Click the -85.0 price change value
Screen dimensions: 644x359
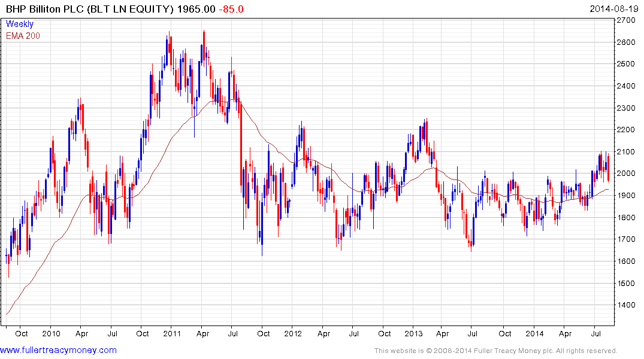click(231, 9)
